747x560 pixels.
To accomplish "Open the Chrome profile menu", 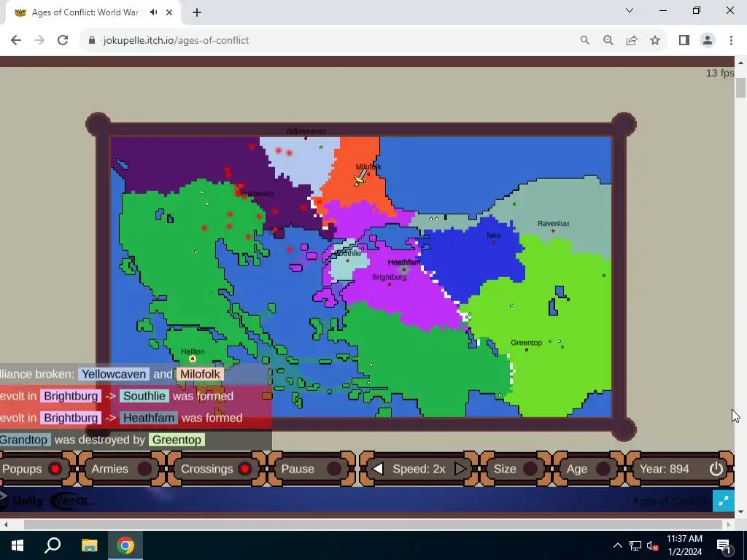I will [x=708, y=41].
